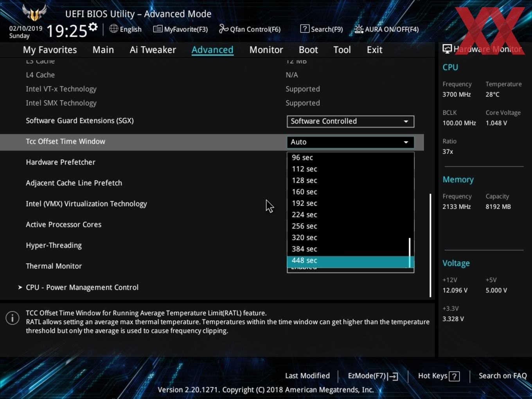Click the 02/10/2019 date display
Screen dimensions: 532x399
[26, 29]
